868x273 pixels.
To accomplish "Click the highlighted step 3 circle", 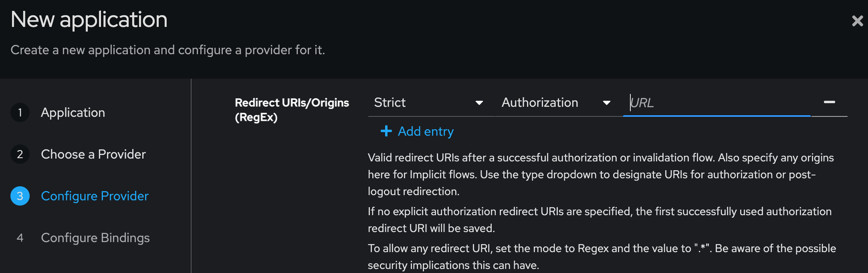I will (20, 196).
